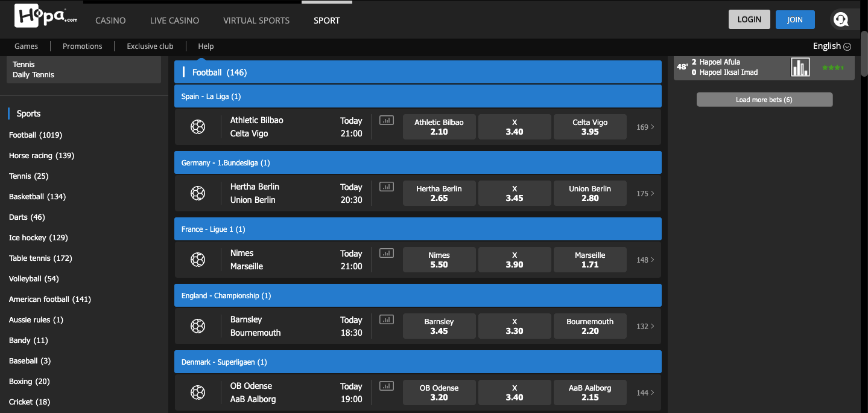Image resolution: width=868 pixels, height=413 pixels.
Task: Bet on Marseille at 1.71
Action: [x=590, y=260]
